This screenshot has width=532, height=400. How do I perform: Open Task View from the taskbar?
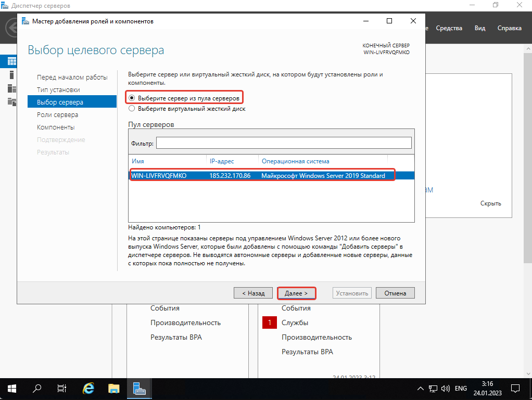62,388
